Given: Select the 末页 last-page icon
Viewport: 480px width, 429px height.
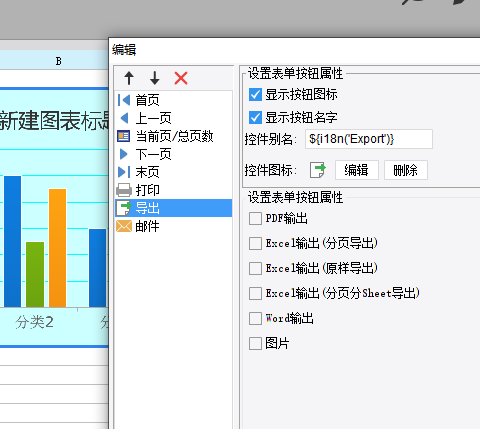Looking at the screenshot, I should tap(124, 172).
